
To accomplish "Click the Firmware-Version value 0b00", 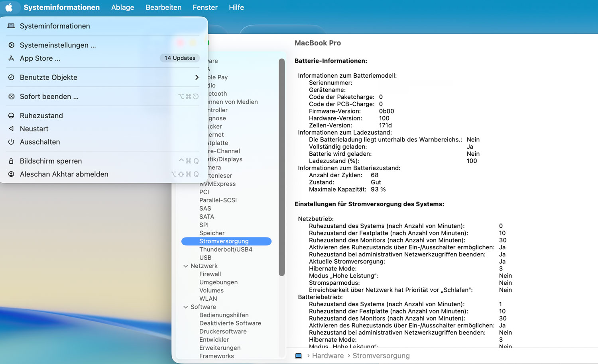I will click(x=386, y=111).
